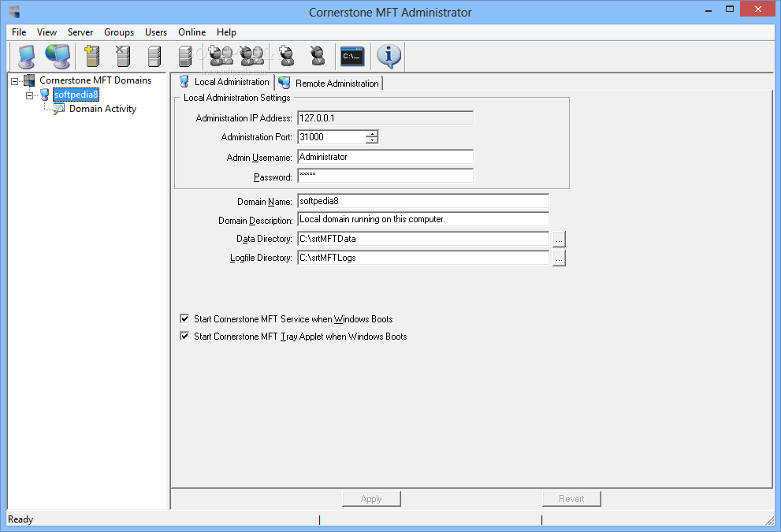Open the Users menu
781x532 pixels.
pyautogui.click(x=156, y=32)
